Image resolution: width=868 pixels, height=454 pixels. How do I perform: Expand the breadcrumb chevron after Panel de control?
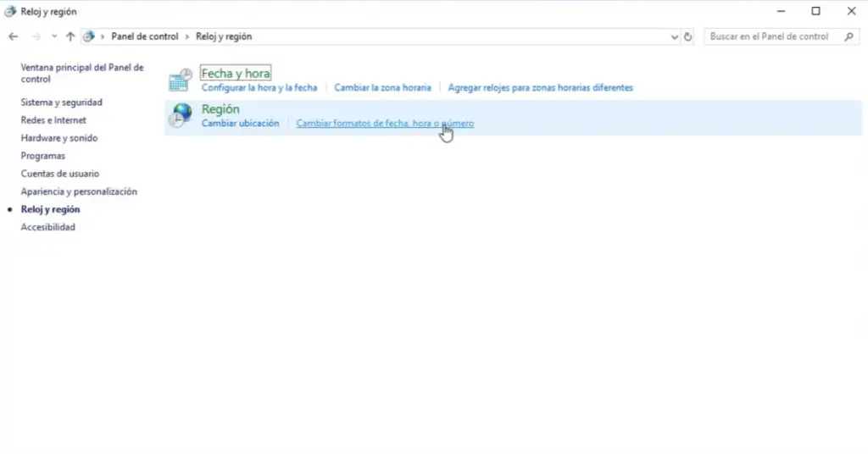[187, 36]
